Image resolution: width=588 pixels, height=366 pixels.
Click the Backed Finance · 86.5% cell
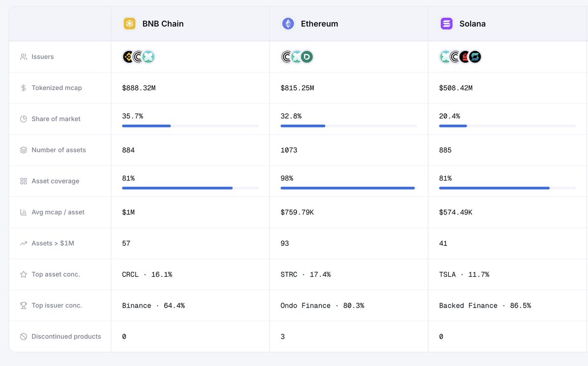tap(485, 306)
